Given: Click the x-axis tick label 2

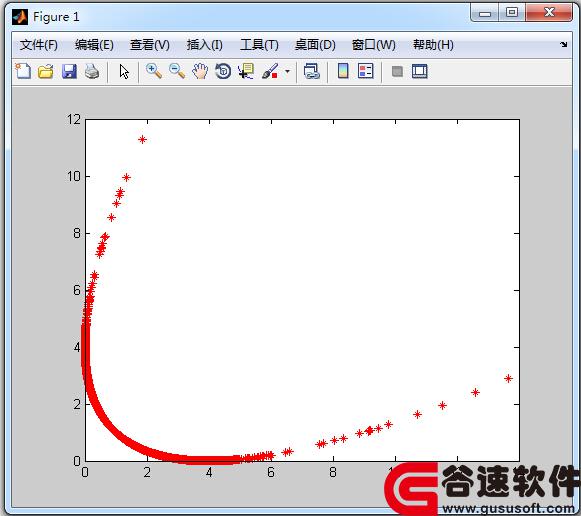Looking at the screenshot, I should (x=147, y=472).
